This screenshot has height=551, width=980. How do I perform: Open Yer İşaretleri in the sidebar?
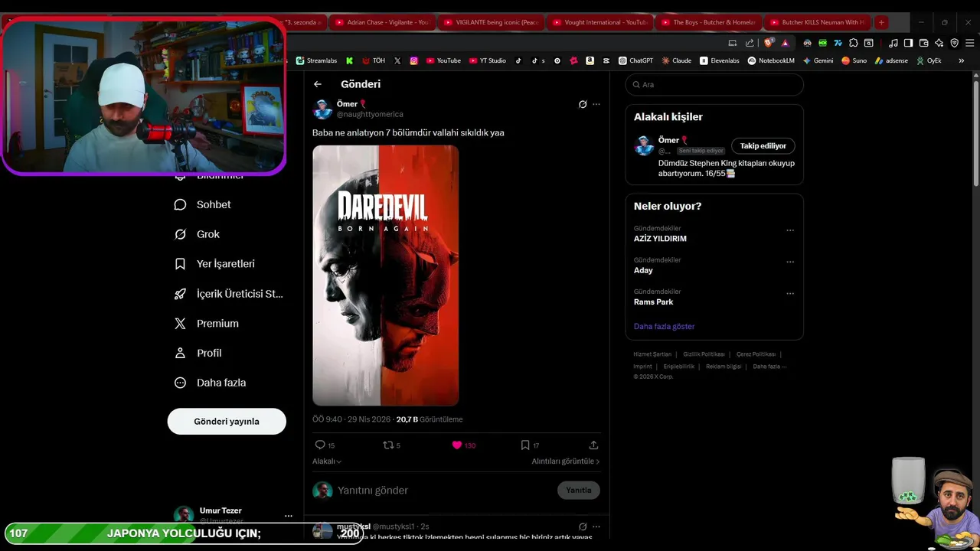pyautogui.click(x=215, y=263)
